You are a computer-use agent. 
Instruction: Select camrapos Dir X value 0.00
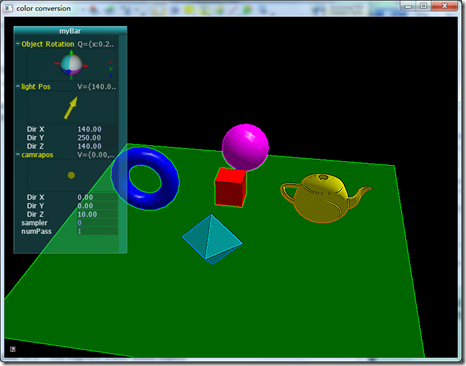(97, 197)
